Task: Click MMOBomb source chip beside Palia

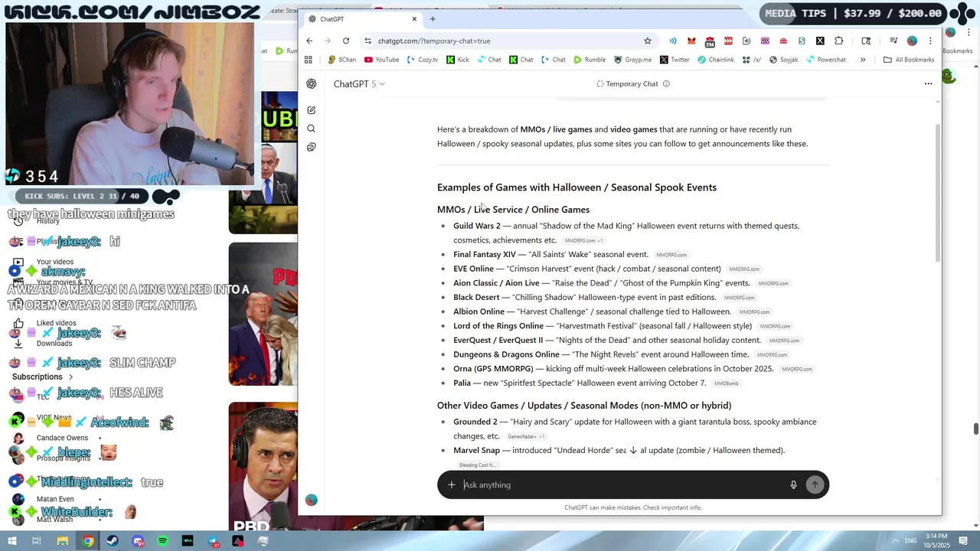Action: pos(726,383)
